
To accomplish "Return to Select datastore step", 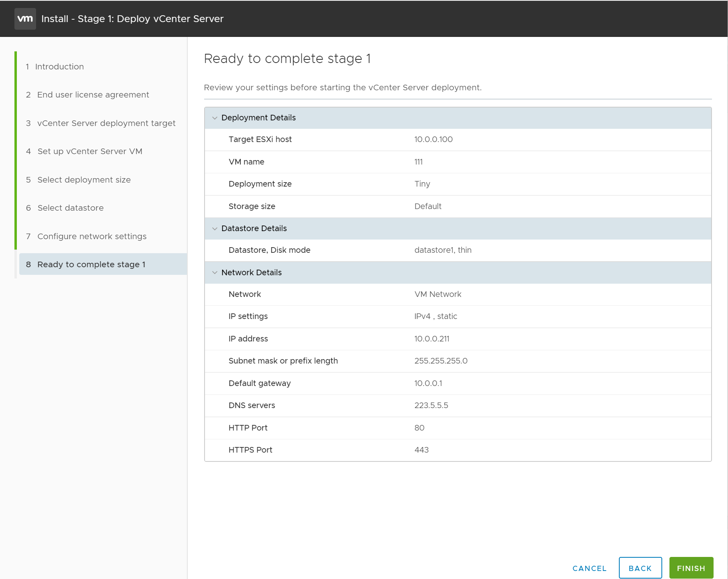I will 71,208.
